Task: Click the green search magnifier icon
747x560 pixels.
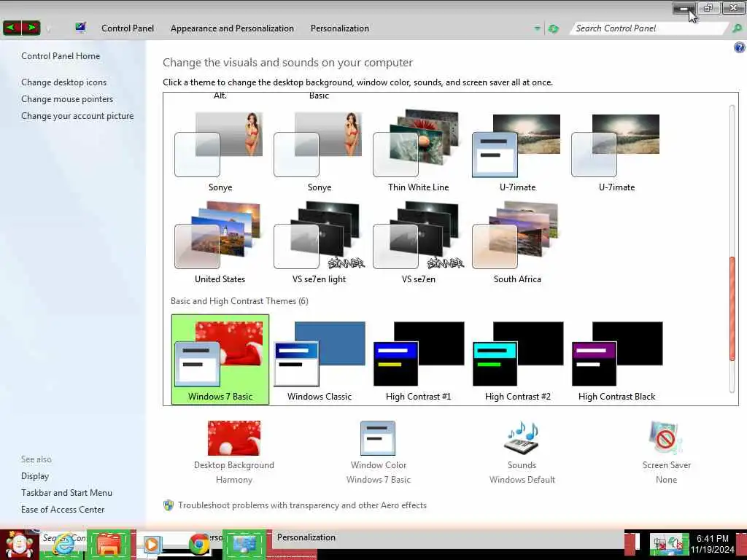Action: 737,28
